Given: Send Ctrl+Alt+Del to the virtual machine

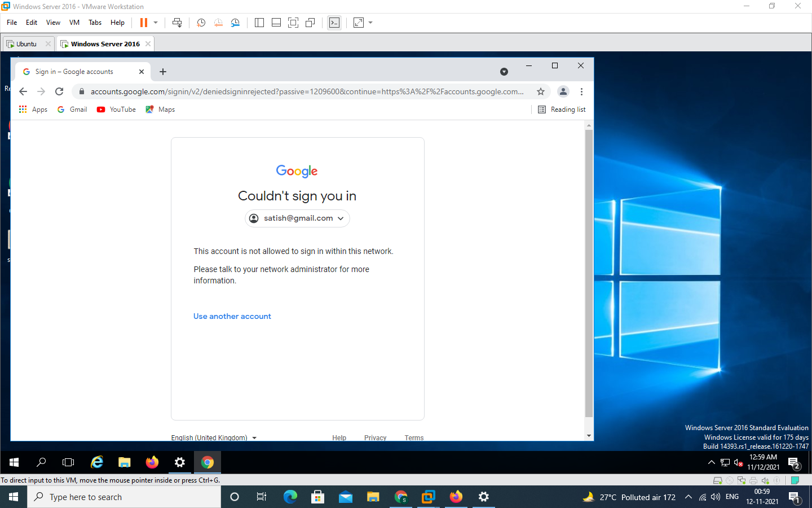Looking at the screenshot, I should tap(177, 23).
